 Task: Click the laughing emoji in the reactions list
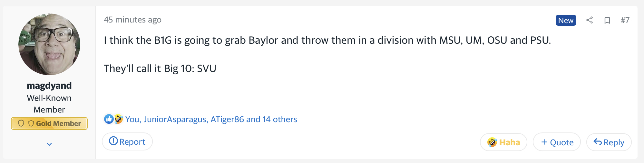click(x=118, y=119)
